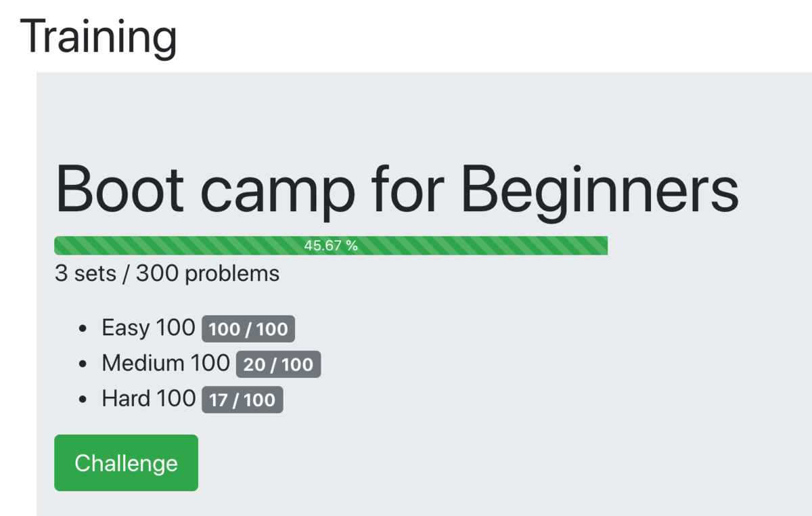Viewport: 812px width, 516px height.
Task: Click the left end of the green progress bar
Action: click(62, 246)
